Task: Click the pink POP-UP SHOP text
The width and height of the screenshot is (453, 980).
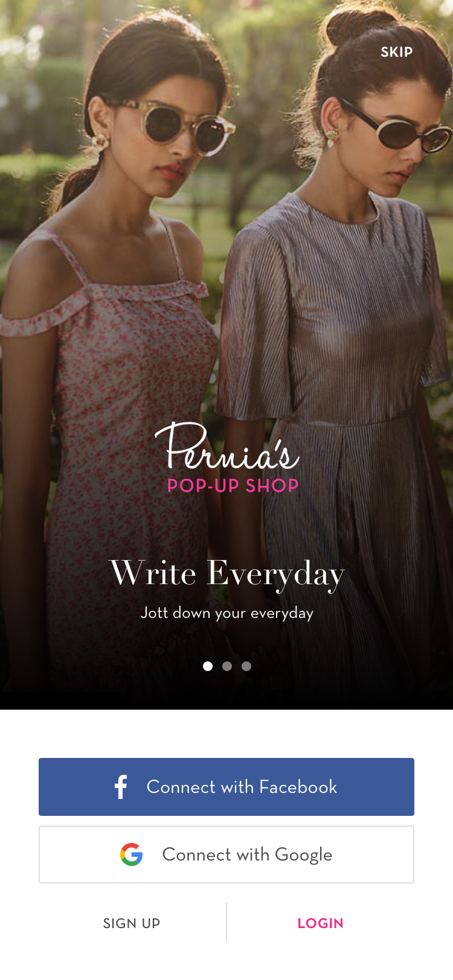Action: (233, 486)
